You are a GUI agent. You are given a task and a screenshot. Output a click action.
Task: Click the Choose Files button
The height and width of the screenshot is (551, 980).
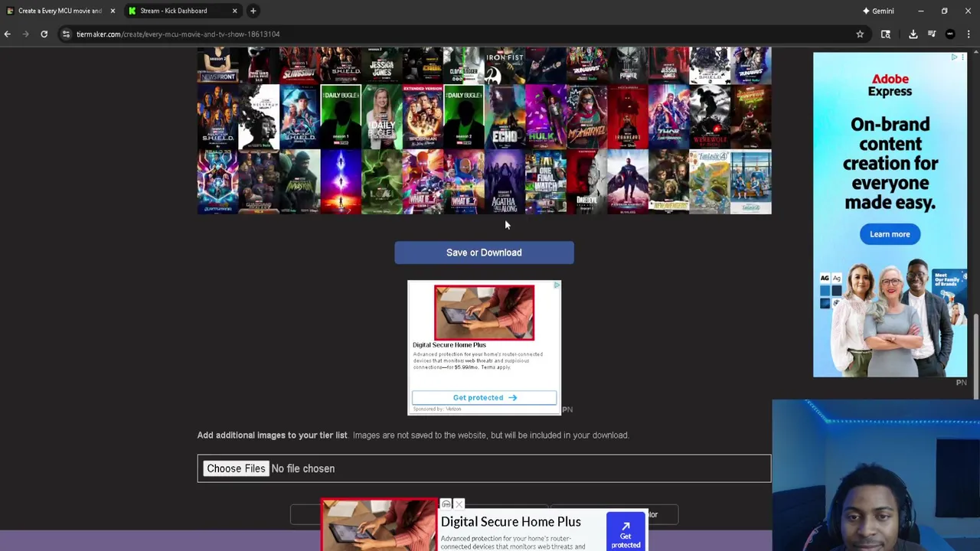tap(236, 468)
